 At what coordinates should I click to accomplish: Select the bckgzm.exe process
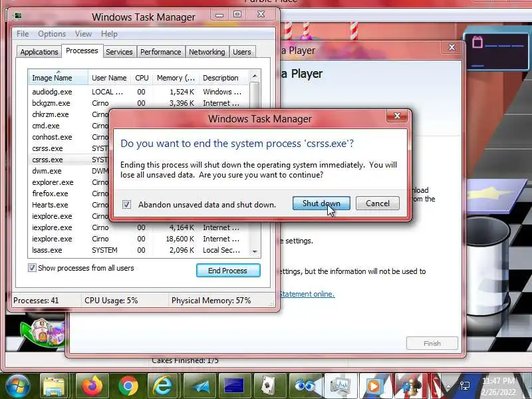(138, 103)
